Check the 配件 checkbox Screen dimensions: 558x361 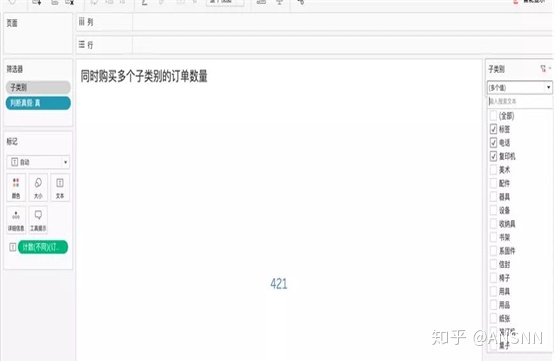tap(493, 183)
